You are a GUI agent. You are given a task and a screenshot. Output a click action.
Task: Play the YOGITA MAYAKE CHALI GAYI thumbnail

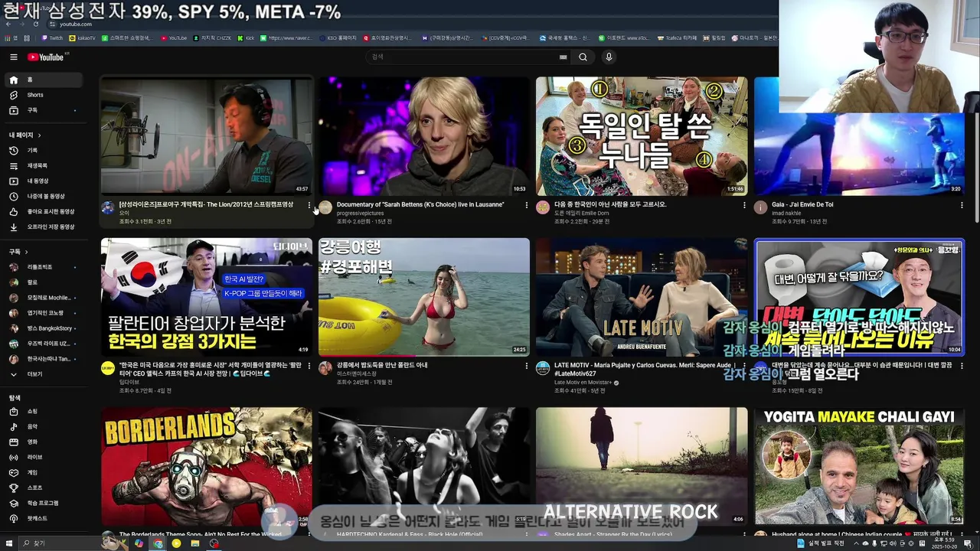859,466
